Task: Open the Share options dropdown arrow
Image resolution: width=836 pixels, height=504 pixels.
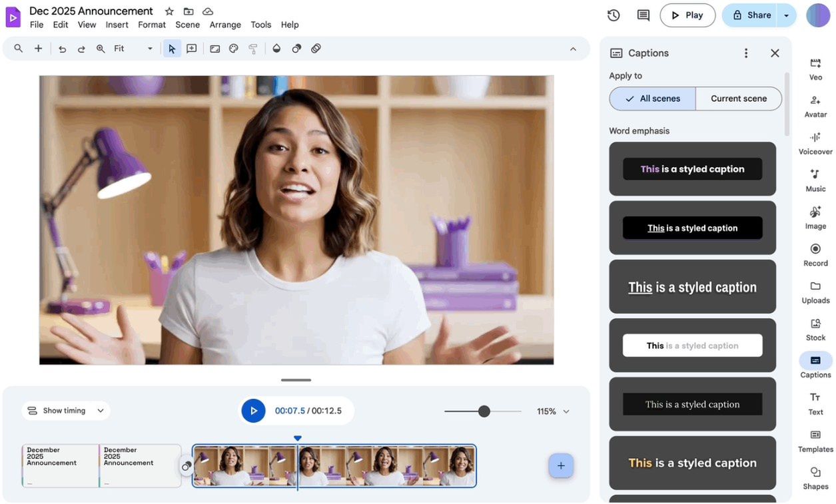Action: [786, 15]
